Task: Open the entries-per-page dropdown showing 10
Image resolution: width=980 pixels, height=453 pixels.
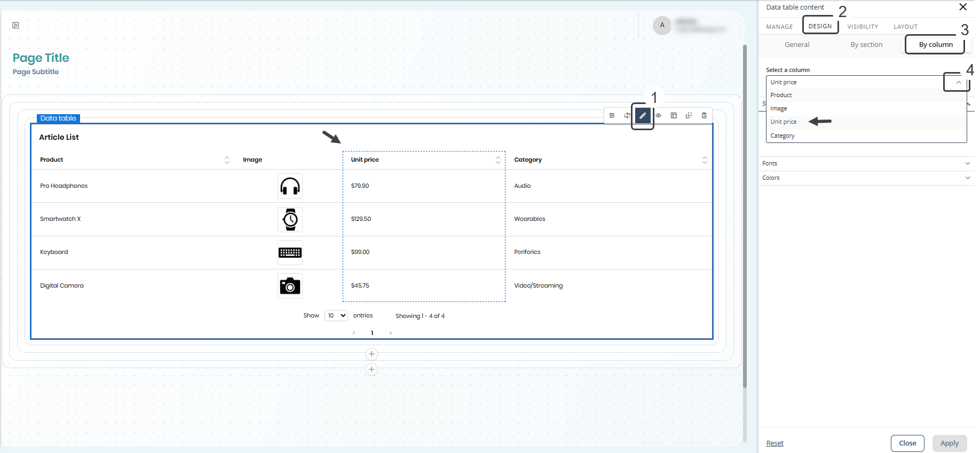Action: (336, 315)
